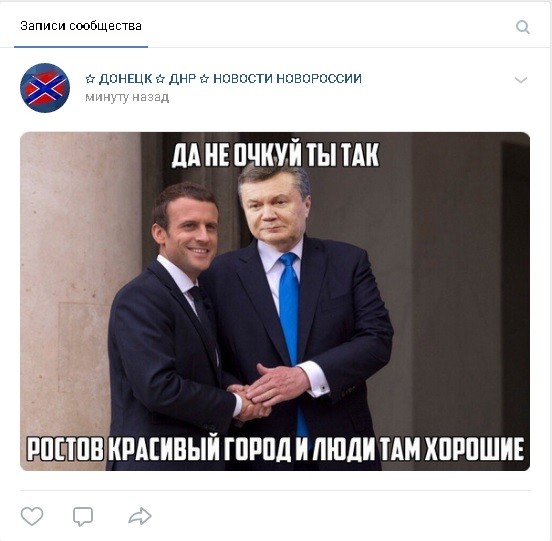Share the post using the arrow icon
This screenshot has height=541, width=552.
[x=140, y=516]
